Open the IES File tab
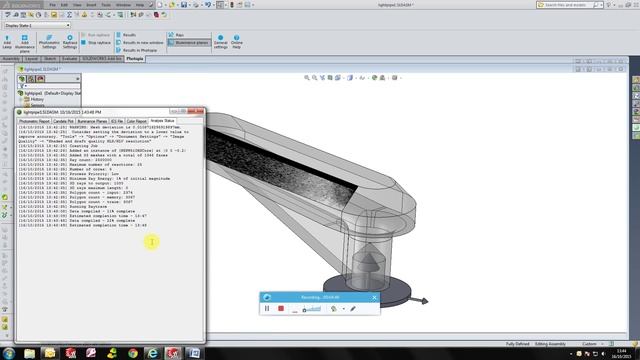 pos(117,121)
